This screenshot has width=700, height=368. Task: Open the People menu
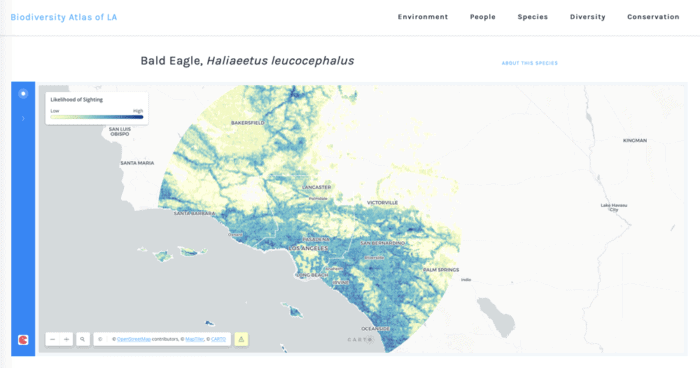click(x=483, y=17)
